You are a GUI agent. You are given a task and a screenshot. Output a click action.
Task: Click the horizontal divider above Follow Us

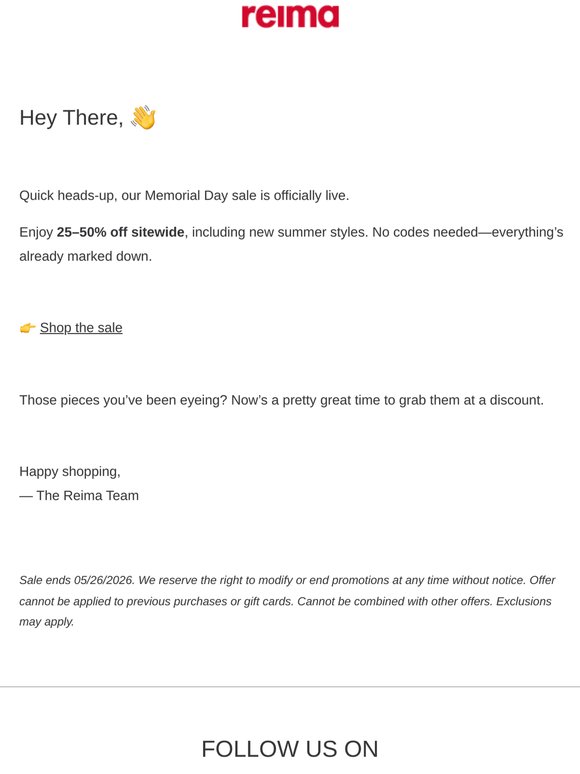(x=290, y=687)
